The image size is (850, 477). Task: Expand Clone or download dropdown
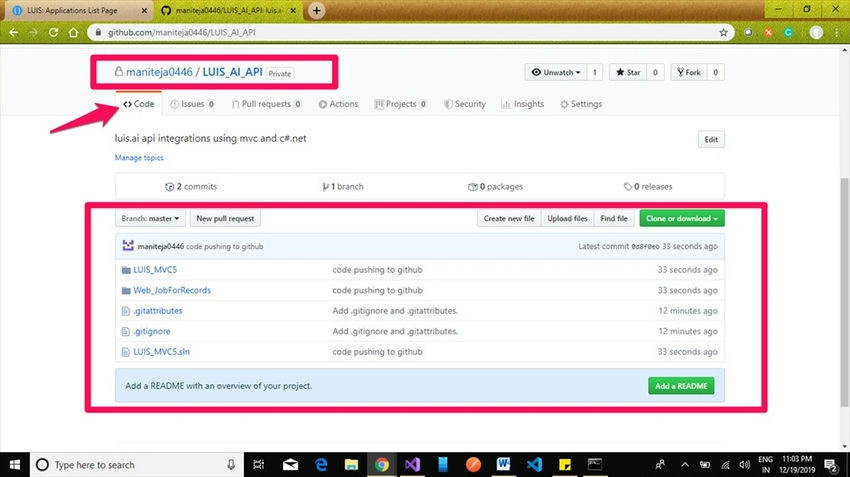pyautogui.click(x=681, y=218)
